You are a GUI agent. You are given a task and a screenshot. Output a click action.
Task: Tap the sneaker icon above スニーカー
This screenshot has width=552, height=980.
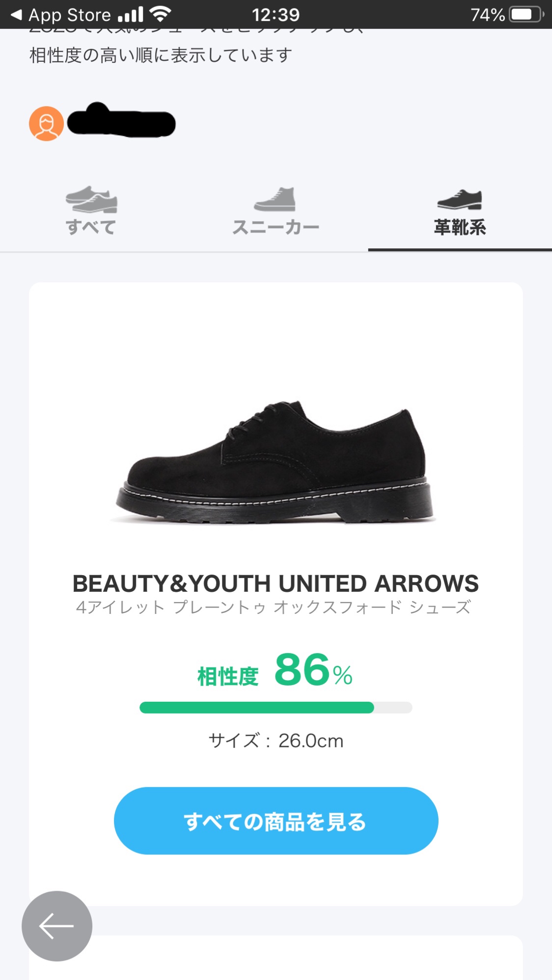click(275, 199)
